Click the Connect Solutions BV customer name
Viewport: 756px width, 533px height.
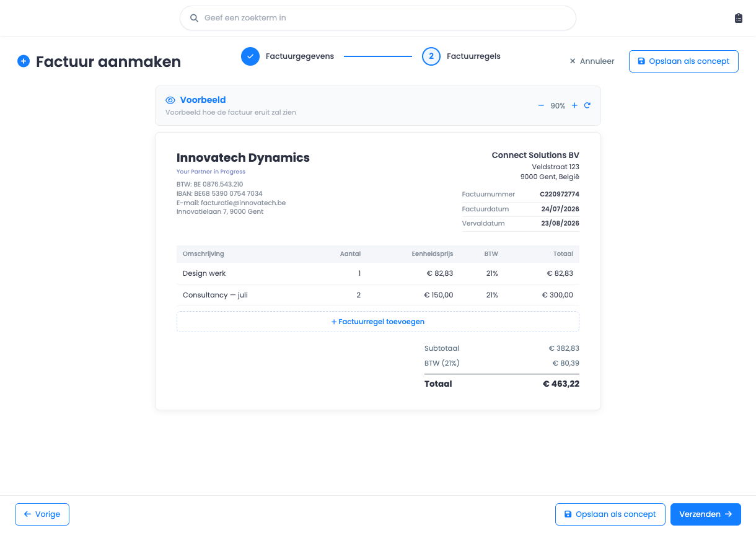535,155
